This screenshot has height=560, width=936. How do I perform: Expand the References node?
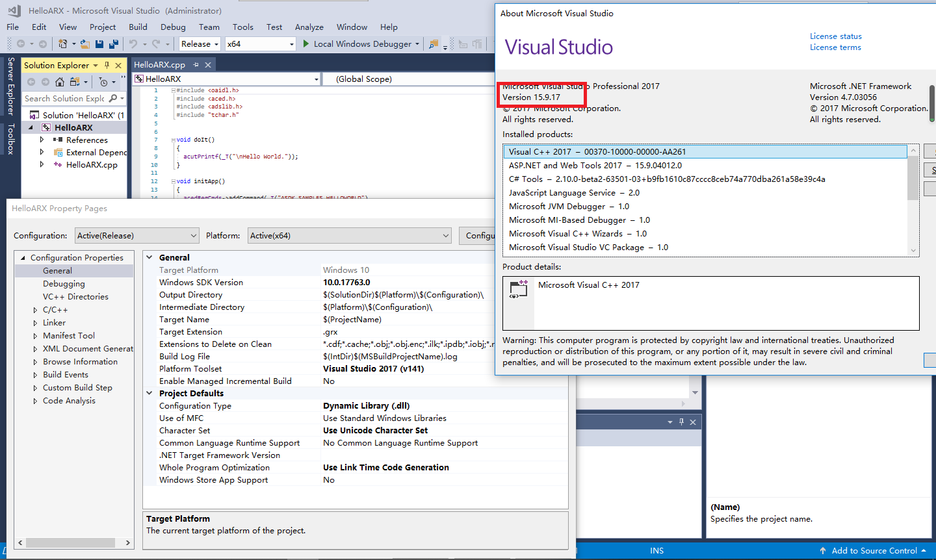[x=42, y=140]
